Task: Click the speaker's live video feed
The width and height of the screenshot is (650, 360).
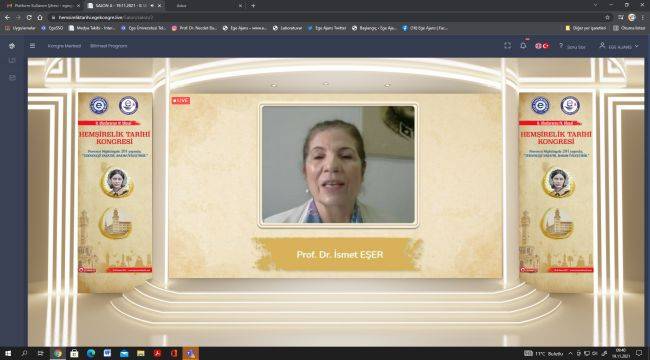Action: (338, 164)
